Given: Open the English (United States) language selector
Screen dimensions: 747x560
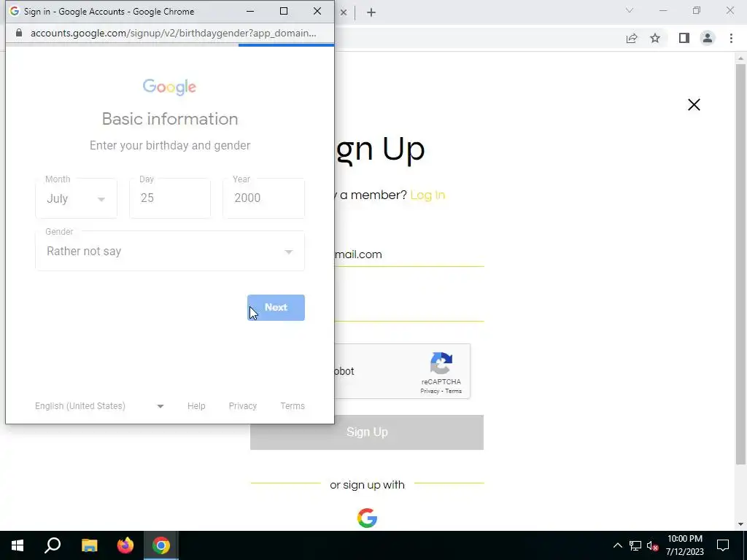Looking at the screenshot, I should [99, 406].
